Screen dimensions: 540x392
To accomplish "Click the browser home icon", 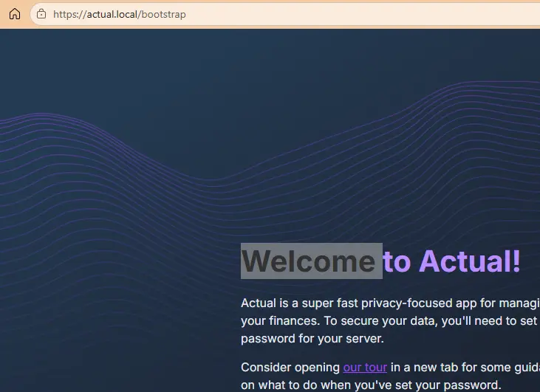I will click(x=15, y=14).
